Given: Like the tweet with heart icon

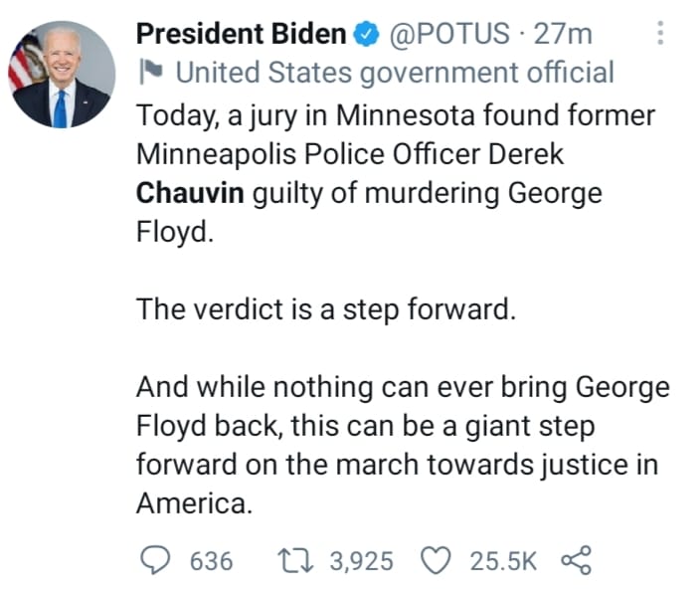Looking at the screenshot, I should point(437,561).
